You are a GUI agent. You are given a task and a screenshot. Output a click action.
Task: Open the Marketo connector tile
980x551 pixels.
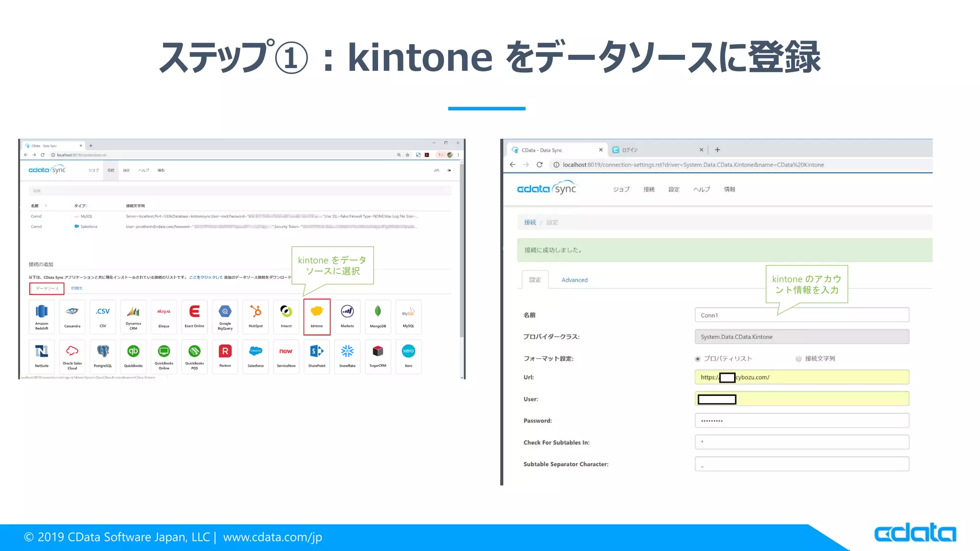[347, 317]
